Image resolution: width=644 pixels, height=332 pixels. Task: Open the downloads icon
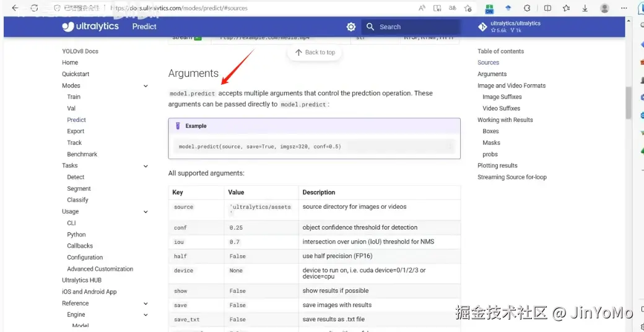click(x=585, y=8)
